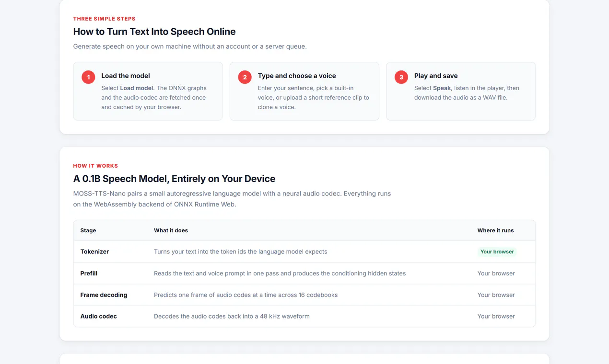Click 'How to Turn Text Into Speech Online' heading
The height and width of the screenshot is (364, 609).
[x=154, y=32]
